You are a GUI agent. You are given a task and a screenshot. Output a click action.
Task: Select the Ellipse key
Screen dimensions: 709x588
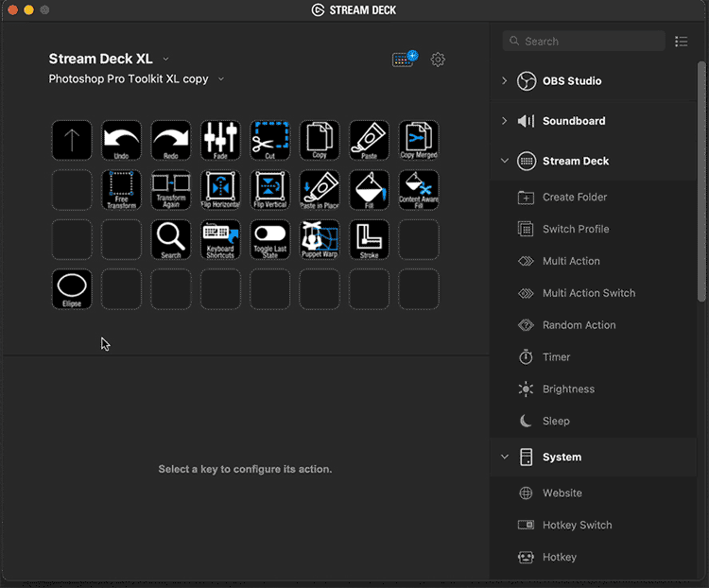coord(72,289)
